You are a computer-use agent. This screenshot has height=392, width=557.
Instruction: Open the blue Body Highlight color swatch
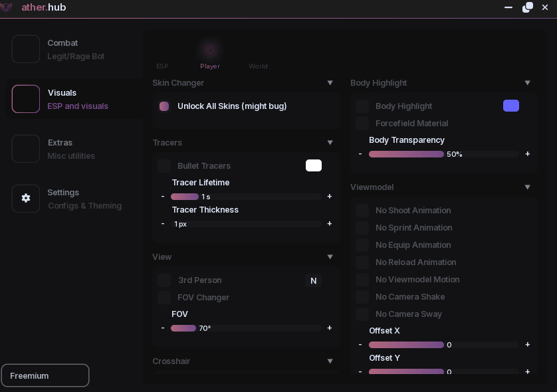point(511,106)
